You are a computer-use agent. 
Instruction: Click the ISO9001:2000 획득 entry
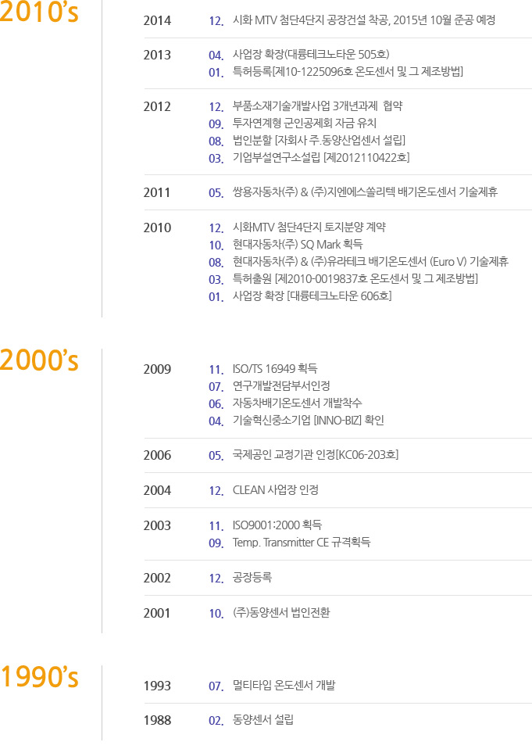pos(277,525)
